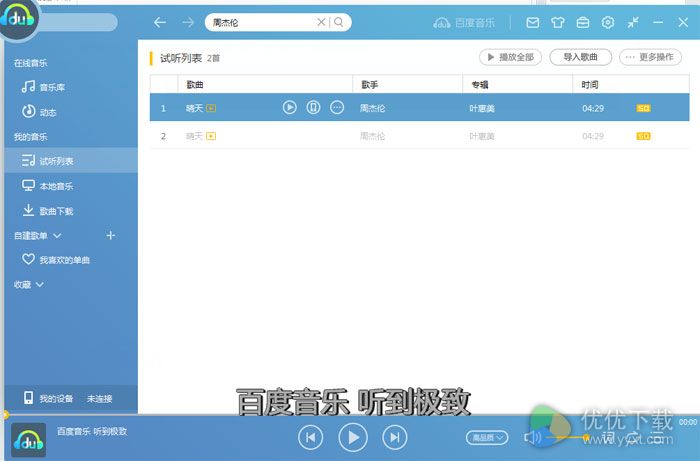700x461 pixels.
Task: Click the 百度音乐 听到极致 track title
Action: click(92, 431)
